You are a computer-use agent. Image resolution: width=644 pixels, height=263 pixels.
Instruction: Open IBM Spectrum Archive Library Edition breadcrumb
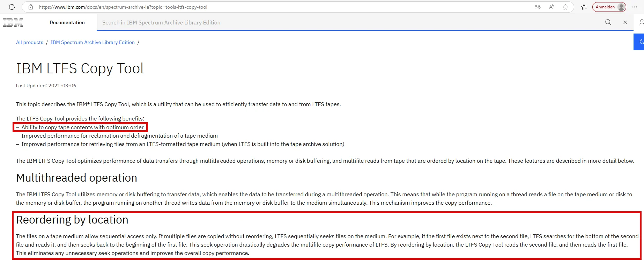pos(92,42)
